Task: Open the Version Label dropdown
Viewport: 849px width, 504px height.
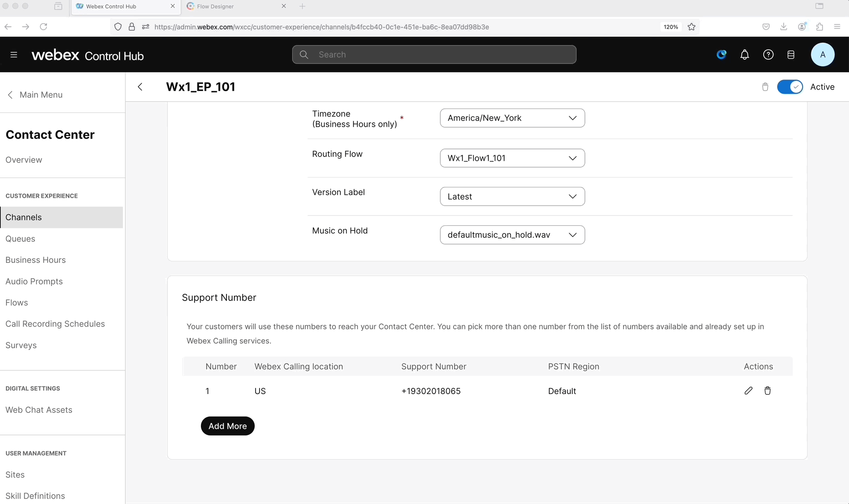Action: [512, 196]
